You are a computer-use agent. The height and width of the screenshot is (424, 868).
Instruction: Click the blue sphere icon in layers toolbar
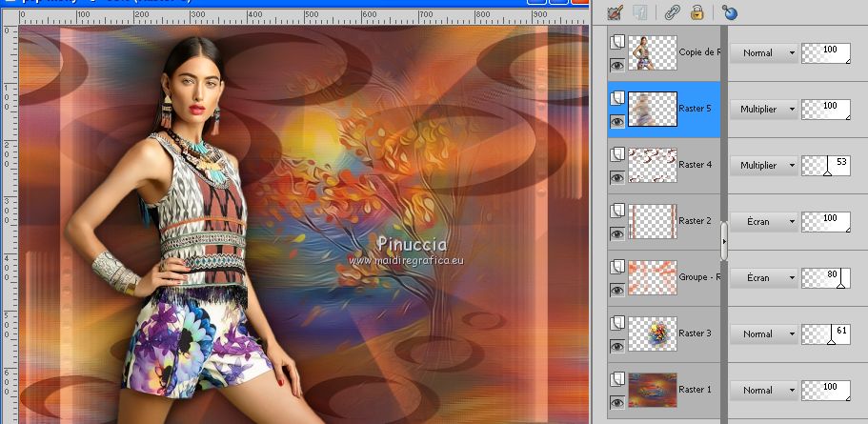(730, 12)
